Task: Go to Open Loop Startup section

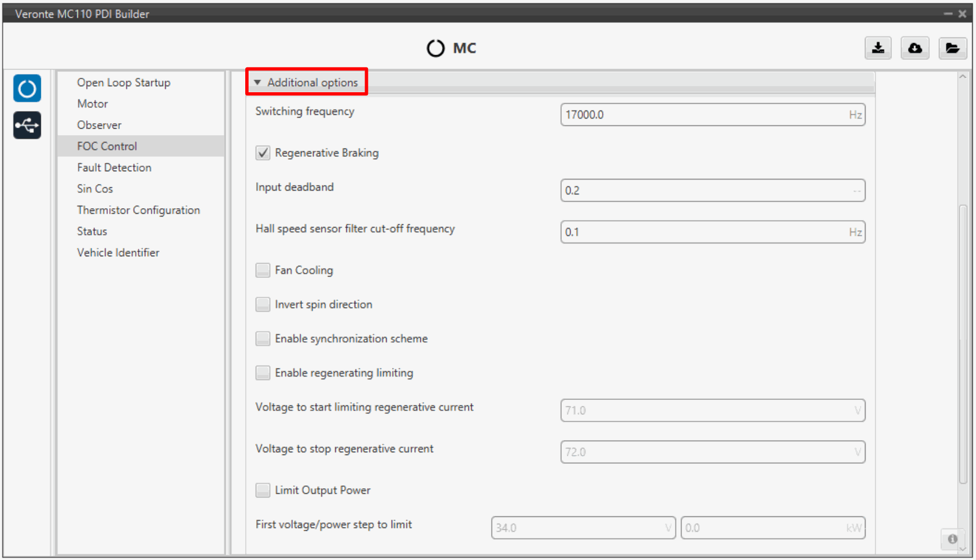Action: [x=123, y=82]
